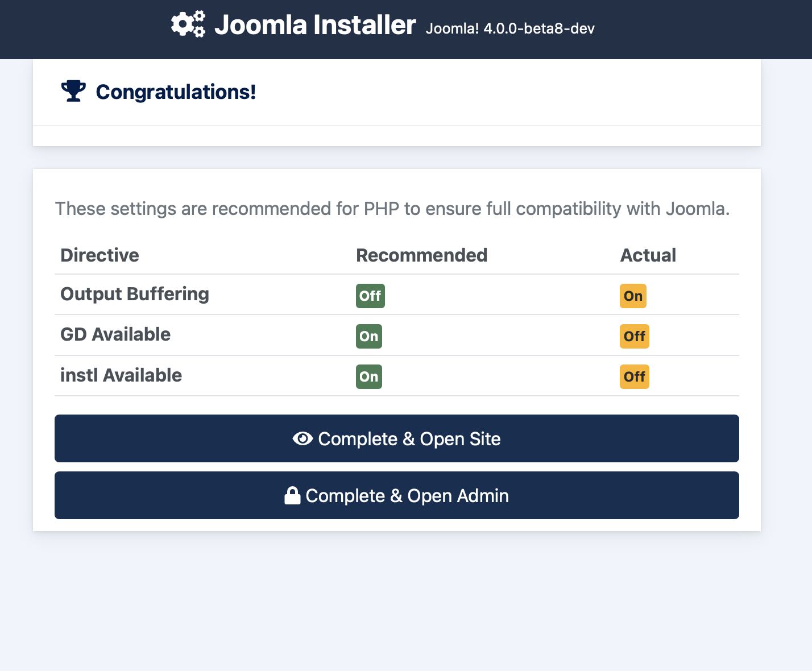
Task: Click the recommended On badge for GD Available
Action: [x=369, y=336]
